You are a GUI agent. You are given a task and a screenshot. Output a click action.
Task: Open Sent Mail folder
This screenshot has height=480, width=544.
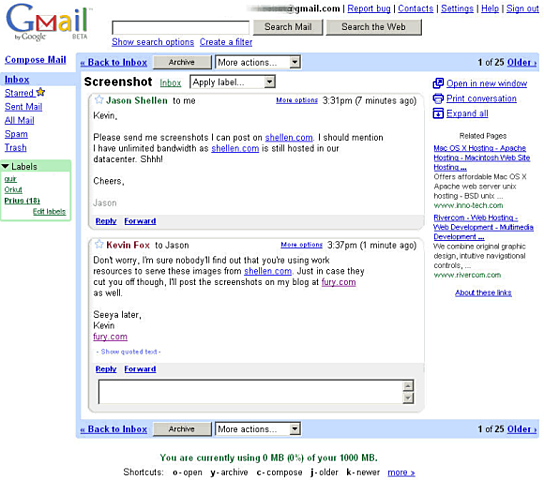[x=23, y=107]
